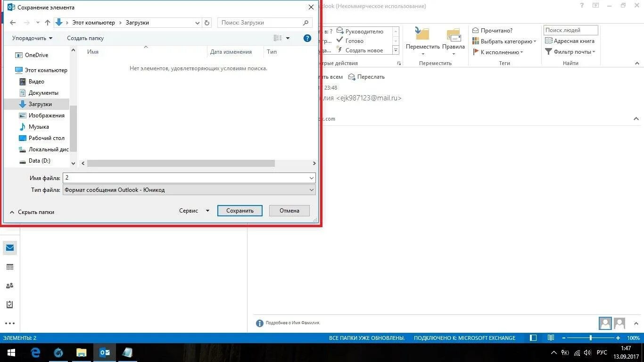Click the Outlook icon in taskbar

click(x=105, y=353)
